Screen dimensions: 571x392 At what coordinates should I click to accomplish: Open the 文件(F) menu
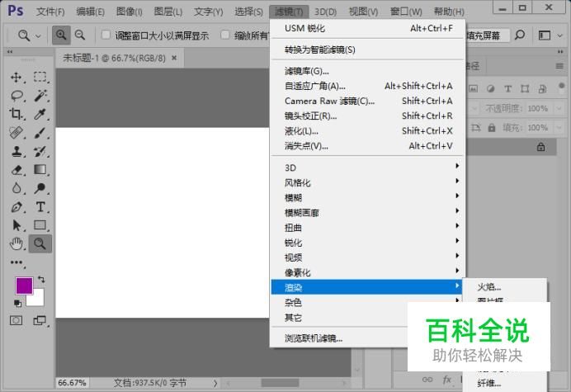pyautogui.click(x=50, y=12)
